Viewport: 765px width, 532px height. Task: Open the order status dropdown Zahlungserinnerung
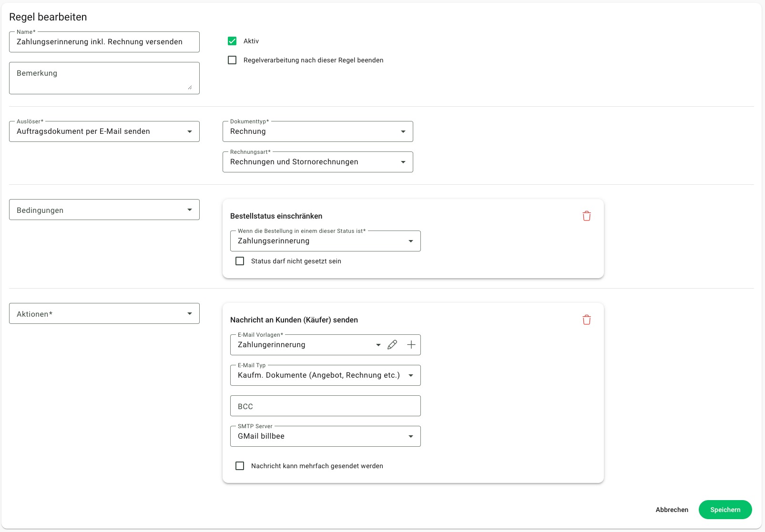click(326, 241)
